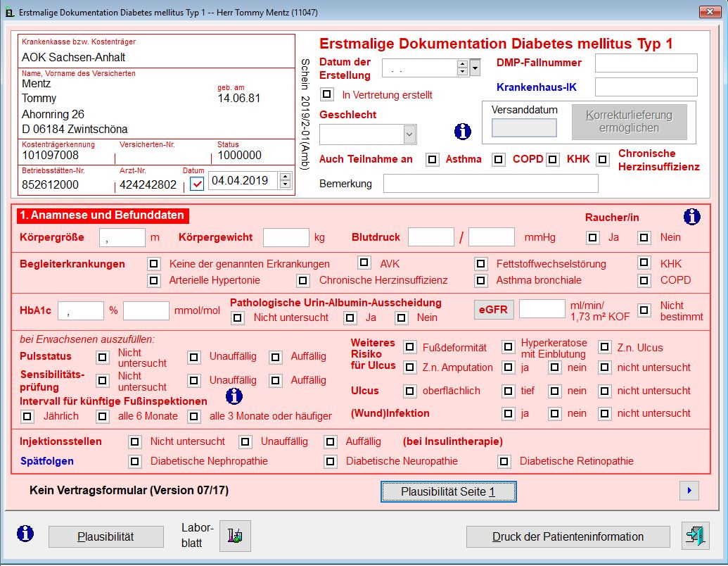
Task: Click the Plausibilität Seite 1 button
Action: pos(448,491)
